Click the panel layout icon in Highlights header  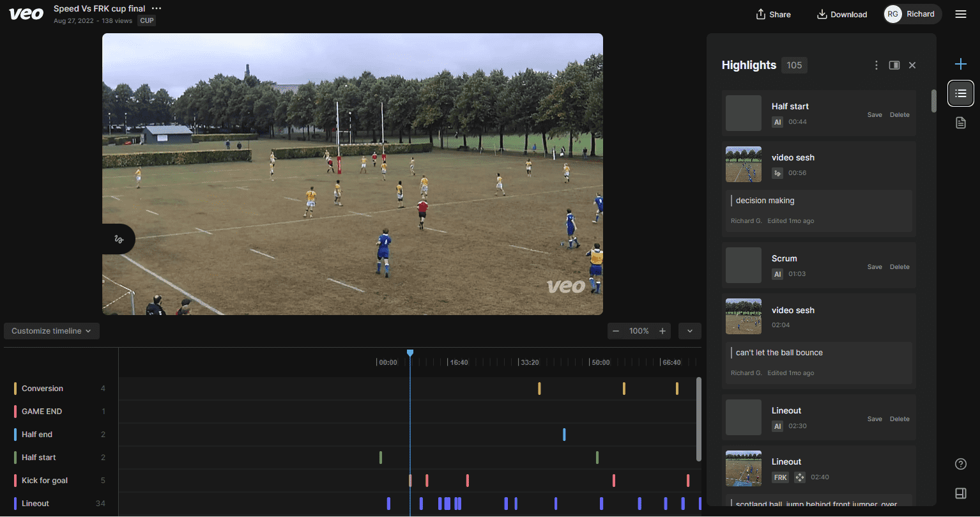(894, 65)
